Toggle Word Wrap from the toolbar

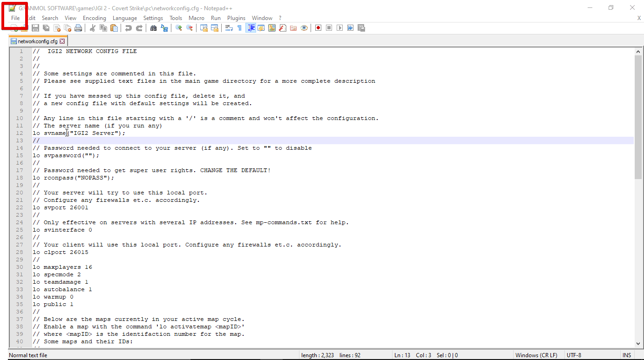pyautogui.click(x=229, y=27)
